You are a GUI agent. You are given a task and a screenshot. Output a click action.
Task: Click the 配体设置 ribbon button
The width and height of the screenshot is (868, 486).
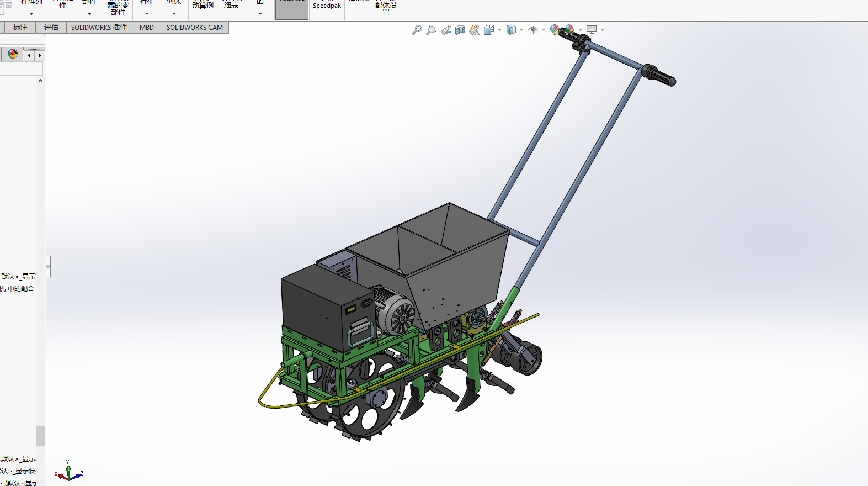pyautogui.click(x=386, y=8)
